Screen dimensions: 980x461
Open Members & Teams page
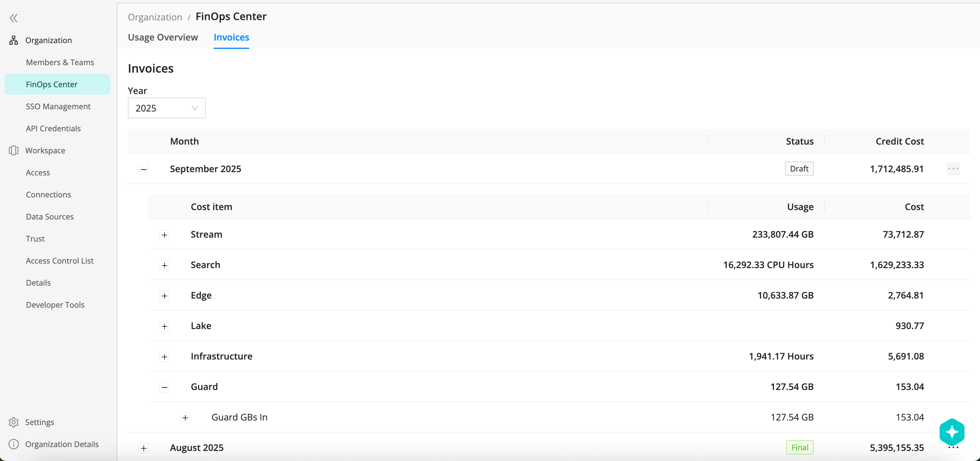(60, 62)
